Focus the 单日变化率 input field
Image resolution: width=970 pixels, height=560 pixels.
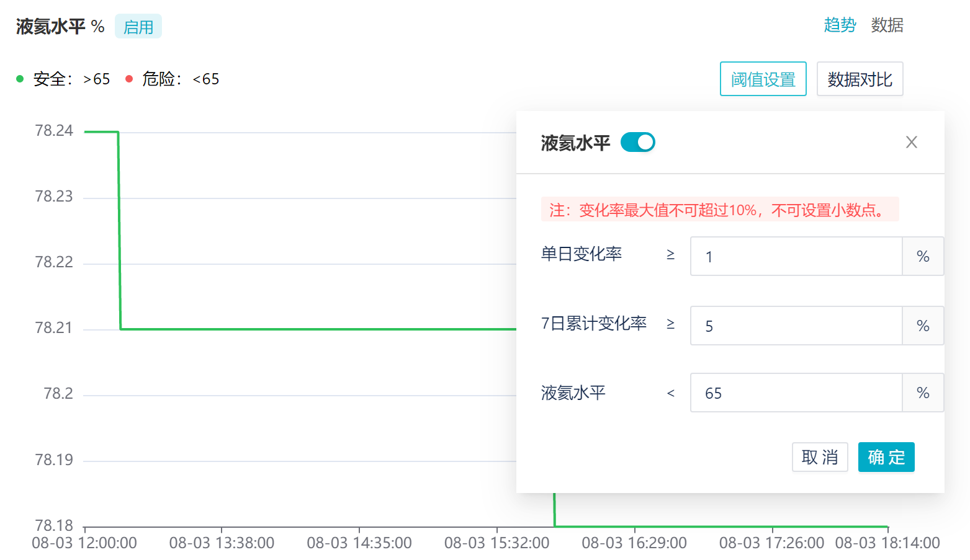pos(796,257)
